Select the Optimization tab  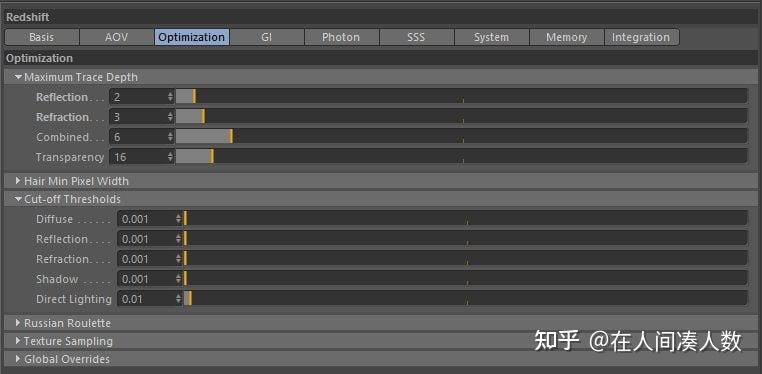tap(192, 37)
